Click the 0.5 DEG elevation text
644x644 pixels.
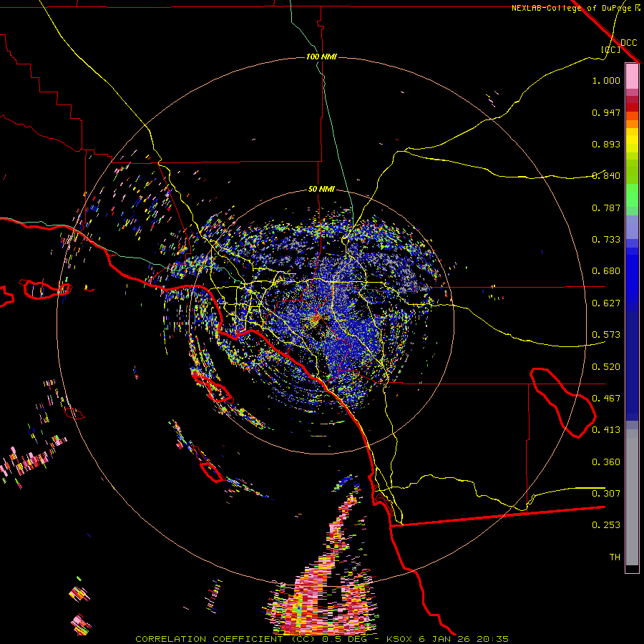343,639
